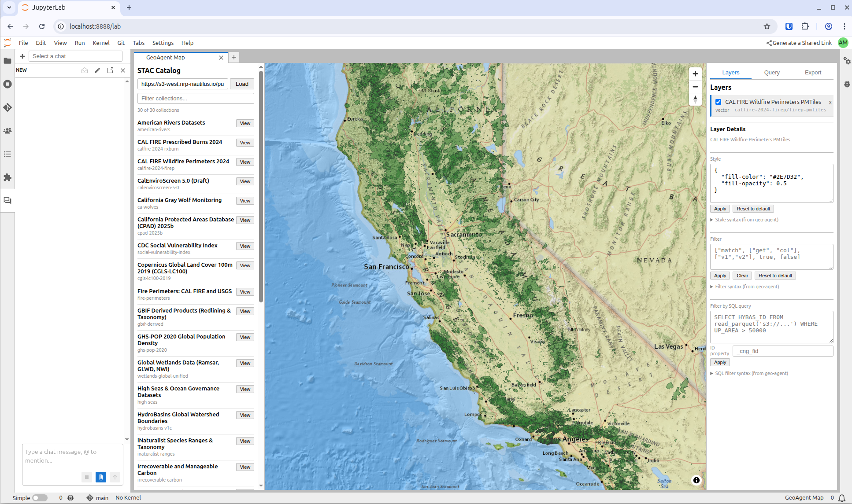Open the File Browser sidebar icon
Viewport: 852px width, 504px height.
click(x=7, y=61)
